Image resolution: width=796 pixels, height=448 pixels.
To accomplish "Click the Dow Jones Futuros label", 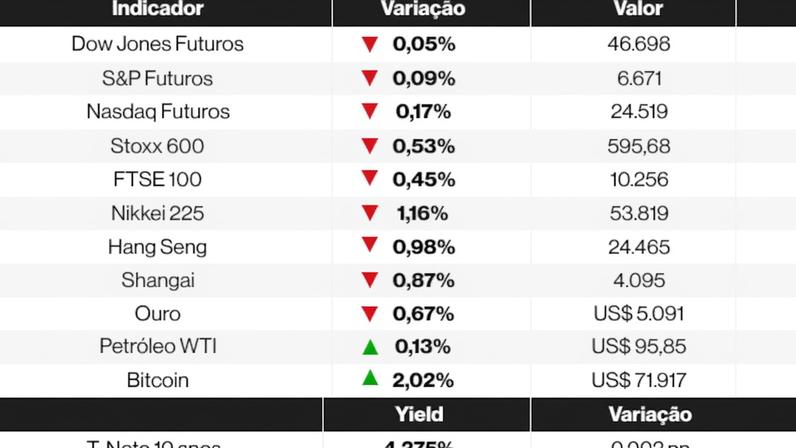I will [158, 44].
